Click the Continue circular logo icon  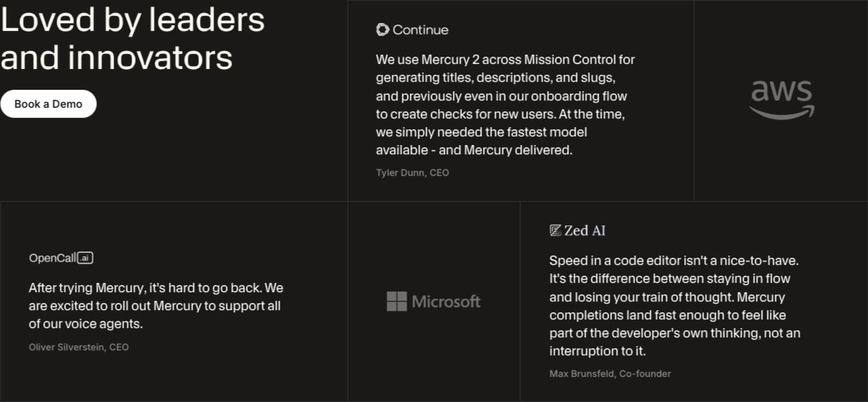pyautogui.click(x=382, y=29)
